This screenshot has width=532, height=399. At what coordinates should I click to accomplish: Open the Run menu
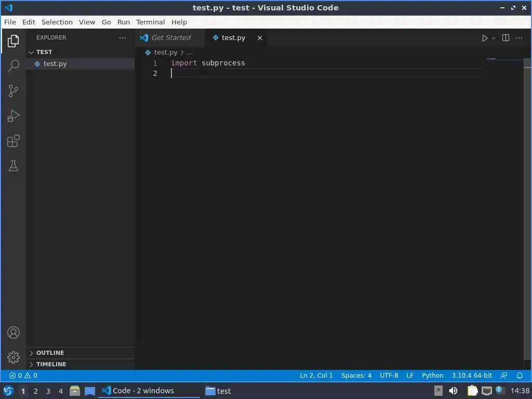point(124,22)
